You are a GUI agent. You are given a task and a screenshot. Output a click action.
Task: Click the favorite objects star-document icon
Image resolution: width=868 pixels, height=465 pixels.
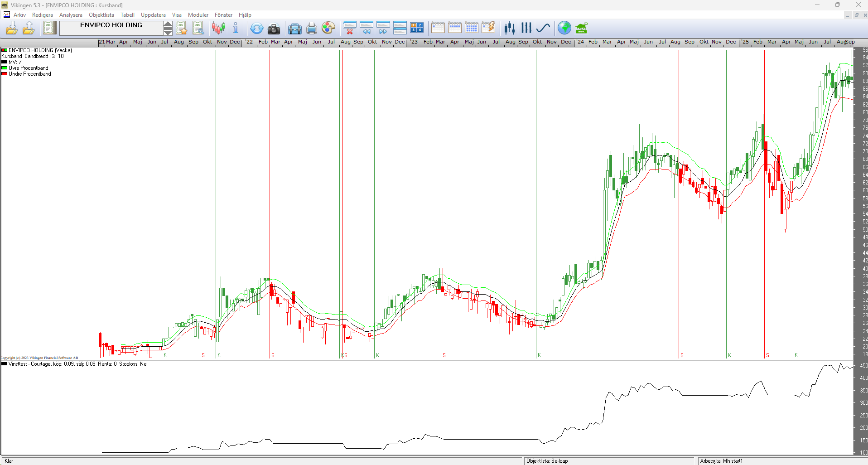coord(182,28)
